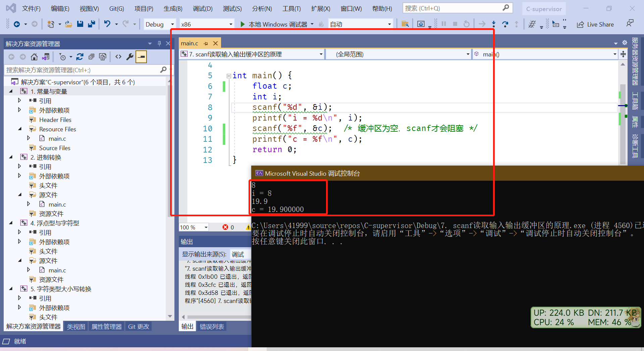Screen dimensions: 644x351
Task: Collapse the 1. 常量与变量 project node
Action: (x=11, y=91)
